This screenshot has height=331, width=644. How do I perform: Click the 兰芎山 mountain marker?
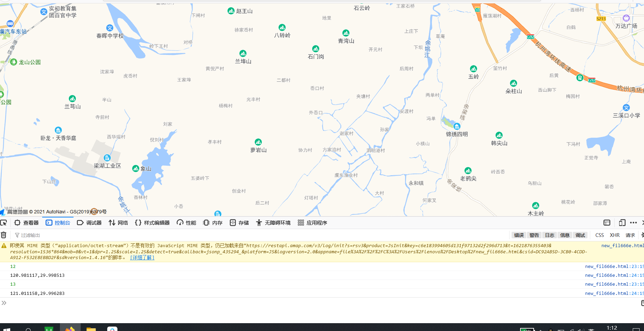73,99
